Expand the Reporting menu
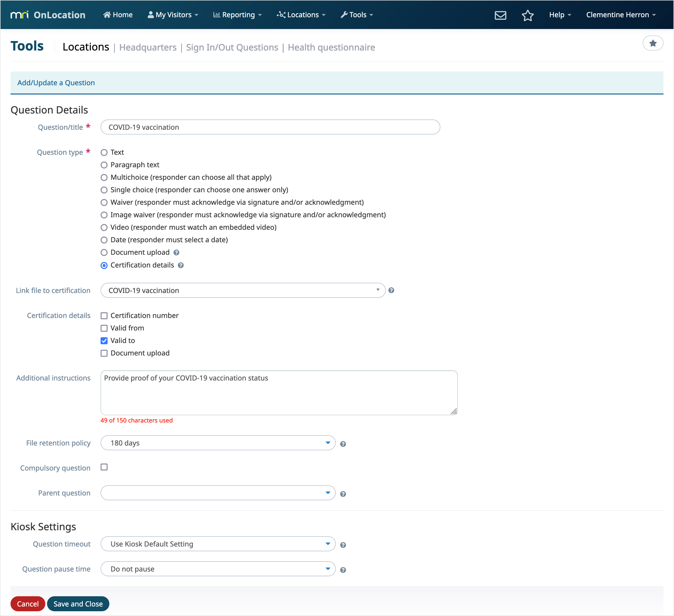 pyautogui.click(x=237, y=15)
